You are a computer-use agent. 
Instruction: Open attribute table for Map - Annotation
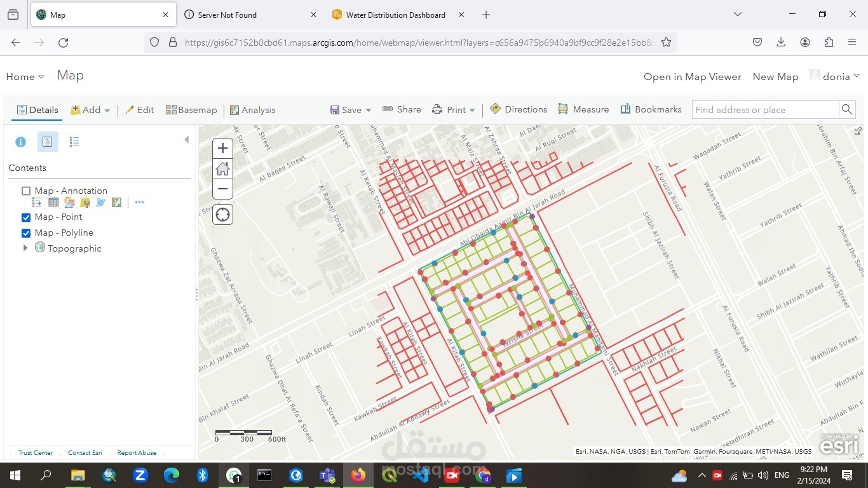pyautogui.click(x=53, y=203)
